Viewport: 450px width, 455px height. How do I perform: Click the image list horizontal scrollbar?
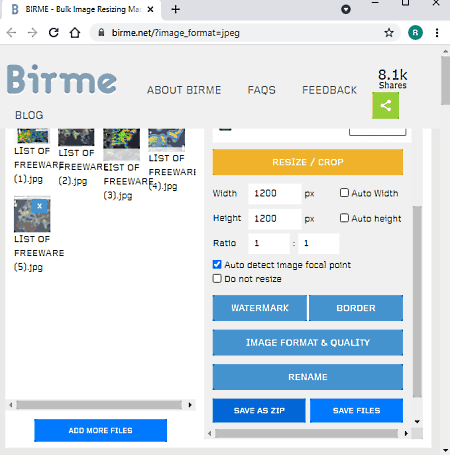coord(99,405)
